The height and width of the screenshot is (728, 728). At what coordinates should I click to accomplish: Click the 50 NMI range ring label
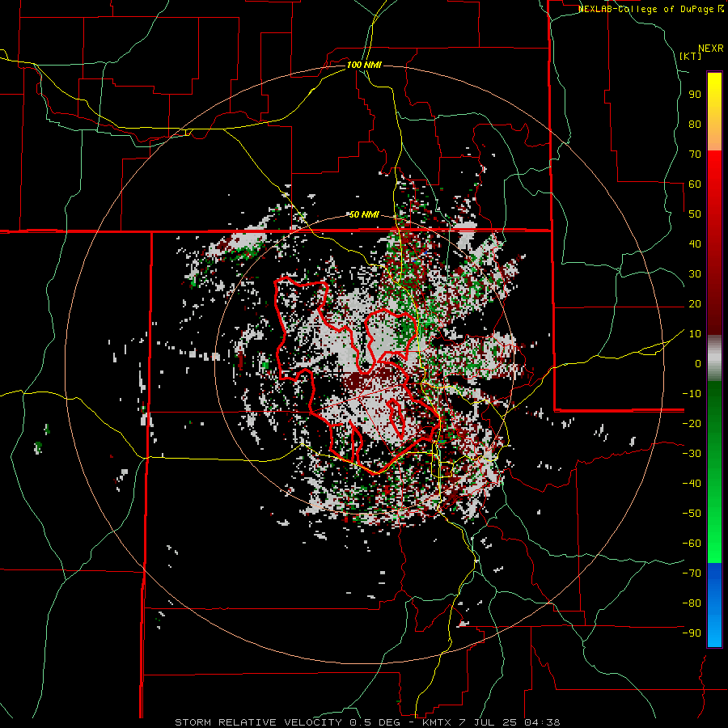pyautogui.click(x=364, y=214)
